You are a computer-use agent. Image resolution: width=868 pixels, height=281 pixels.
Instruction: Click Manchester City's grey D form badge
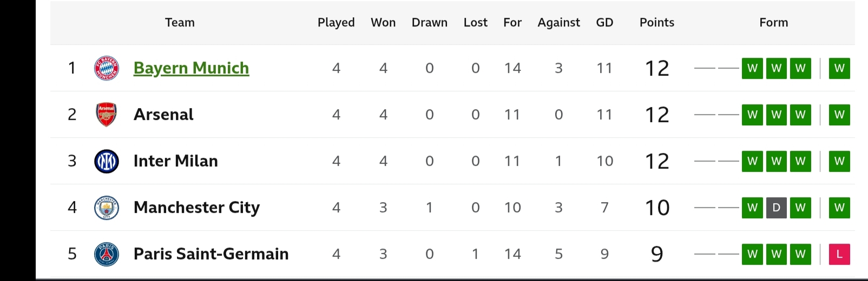tap(777, 208)
